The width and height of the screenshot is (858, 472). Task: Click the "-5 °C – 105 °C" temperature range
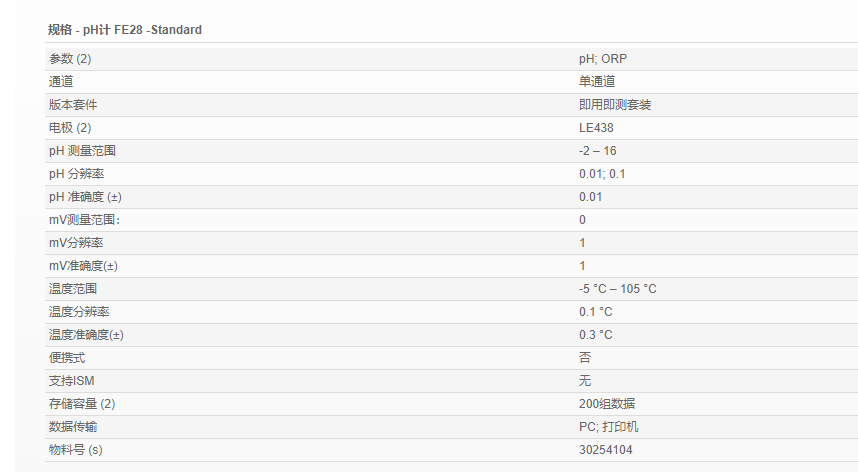tap(618, 289)
